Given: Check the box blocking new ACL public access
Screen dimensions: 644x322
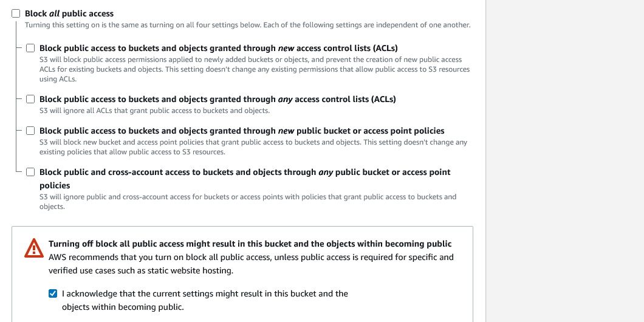Looking at the screenshot, I should tap(30, 48).
